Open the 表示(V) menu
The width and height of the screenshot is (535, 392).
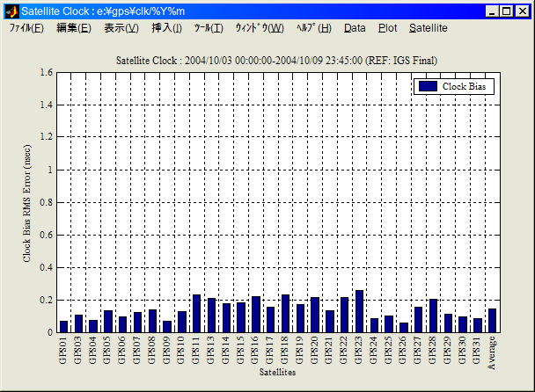click(x=121, y=28)
